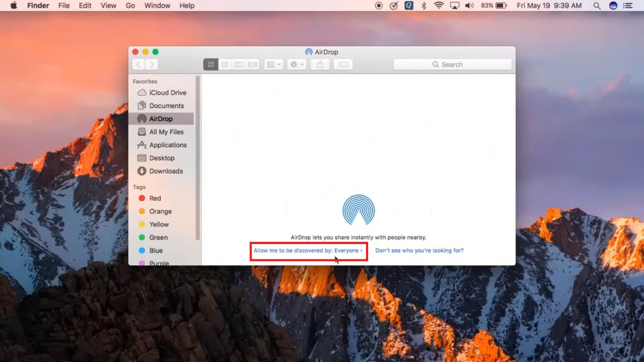Click the date and time clock
Viewport: 644px width, 362px height.
click(x=549, y=5)
